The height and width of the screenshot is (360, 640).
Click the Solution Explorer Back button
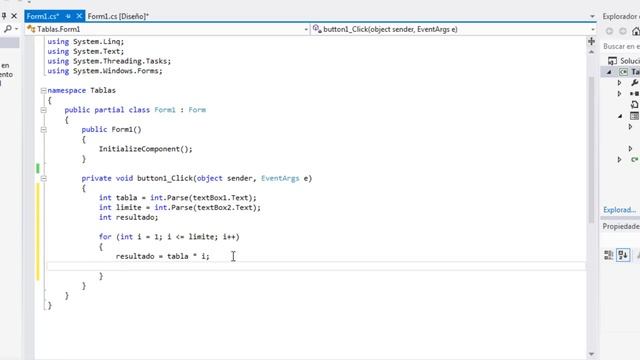coord(609,31)
